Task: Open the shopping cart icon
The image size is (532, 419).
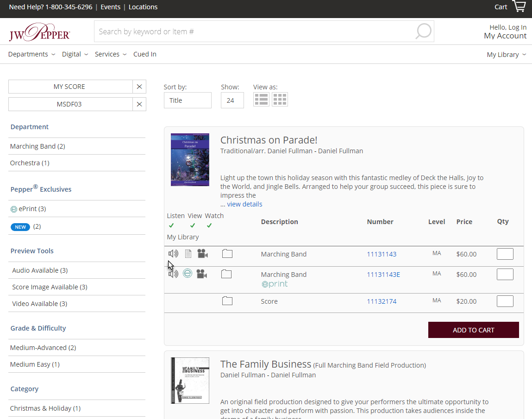Action: click(x=519, y=6)
